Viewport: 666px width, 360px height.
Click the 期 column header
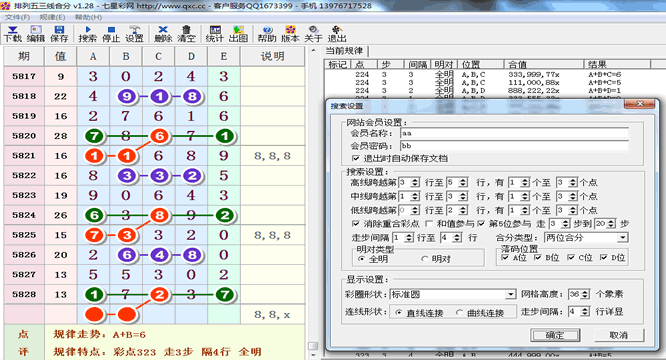[x=24, y=56]
